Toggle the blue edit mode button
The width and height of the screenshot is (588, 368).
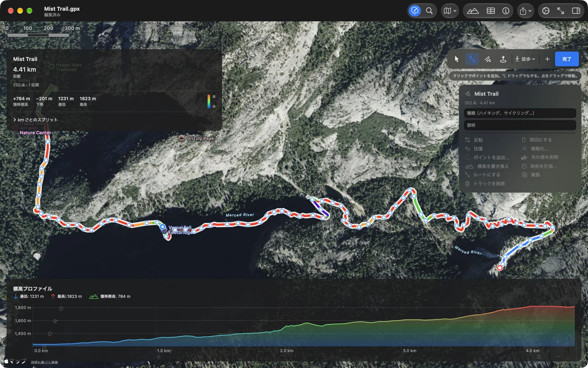415,11
